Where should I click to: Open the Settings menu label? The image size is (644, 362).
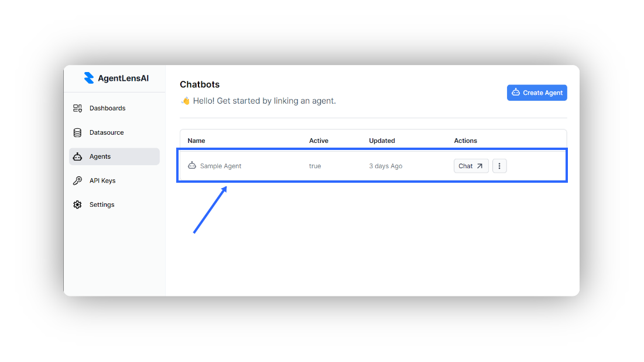[x=102, y=204]
